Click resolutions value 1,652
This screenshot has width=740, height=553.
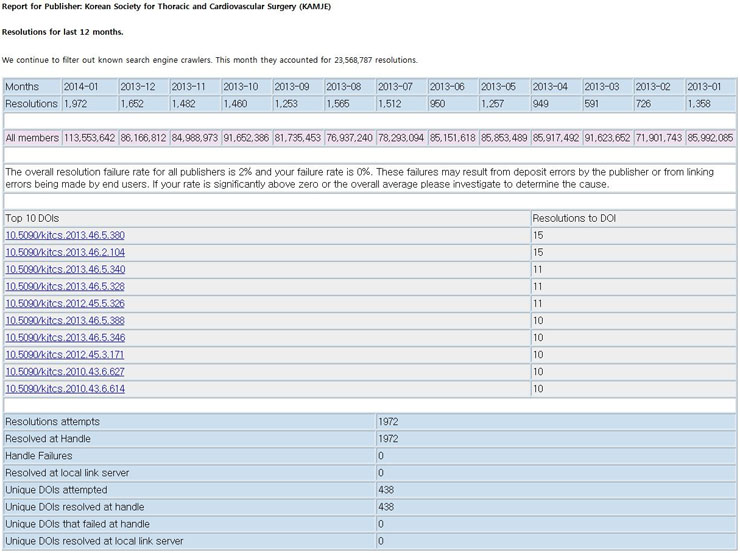(132, 104)
